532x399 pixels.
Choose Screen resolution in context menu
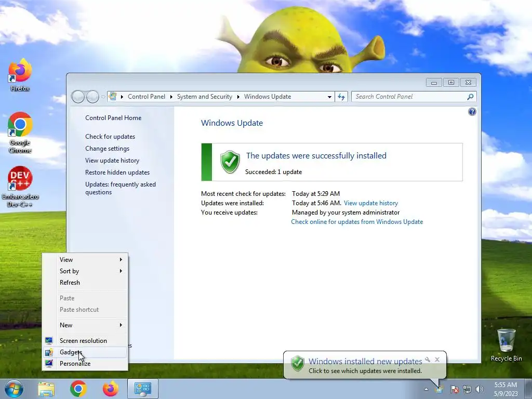click(x=85, y=341)
